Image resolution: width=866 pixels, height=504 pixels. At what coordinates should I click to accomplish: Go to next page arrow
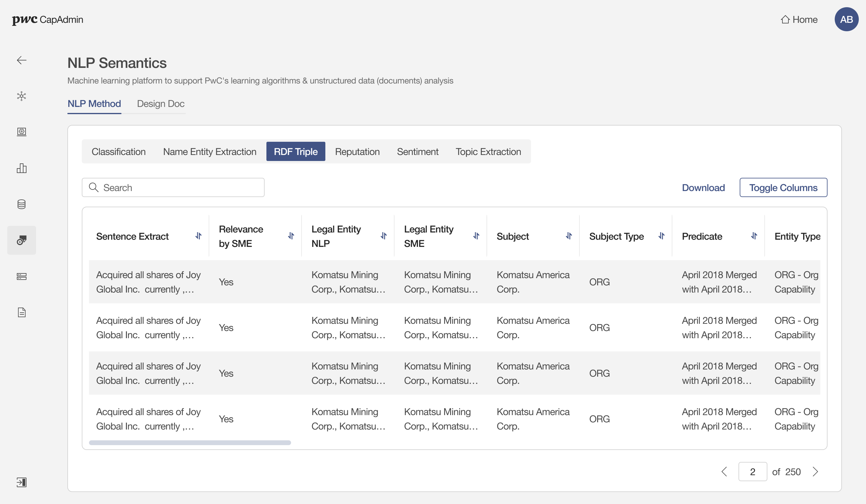coord(815,471)
